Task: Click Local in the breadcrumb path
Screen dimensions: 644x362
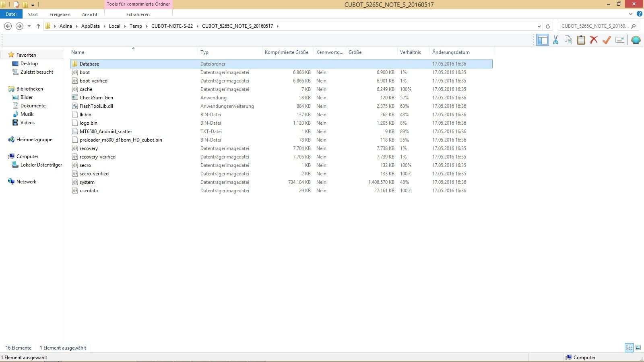Action: coord(115,26)
